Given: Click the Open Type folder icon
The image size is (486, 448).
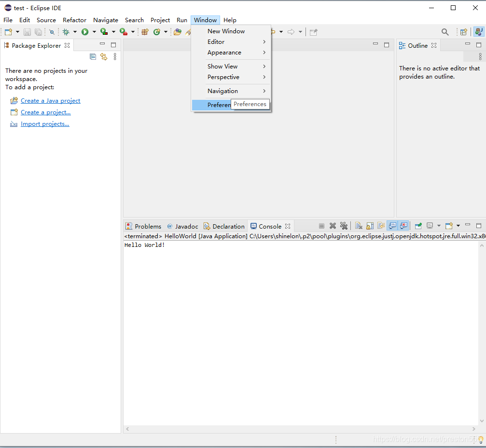Looking at the screenshot, I should click(178, 32).
